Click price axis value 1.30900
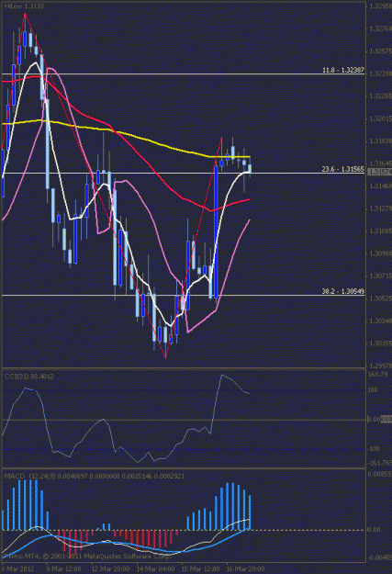392x574 pixels. [x=381, y=253]
